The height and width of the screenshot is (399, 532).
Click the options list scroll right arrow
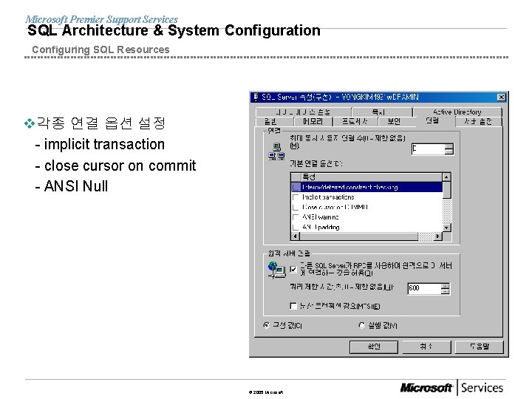[x=438, y=236]
